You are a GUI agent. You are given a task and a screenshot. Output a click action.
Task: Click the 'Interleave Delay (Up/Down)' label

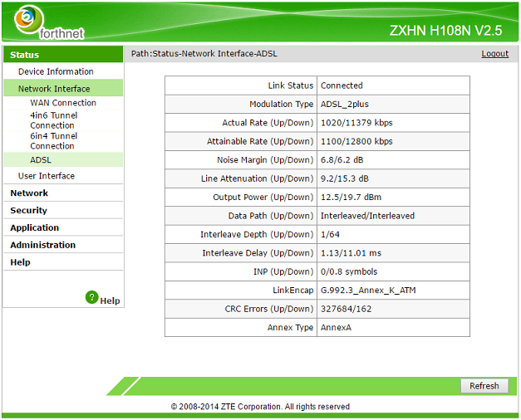[258, 252]
